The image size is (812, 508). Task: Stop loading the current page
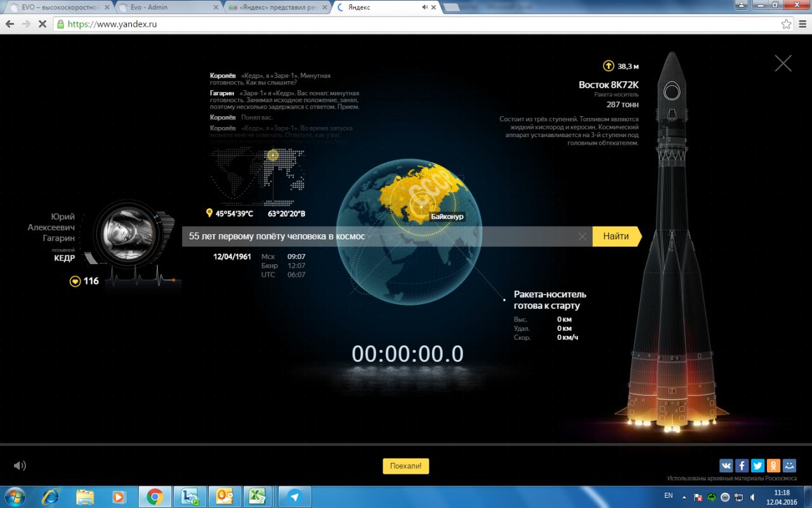tap(42, 24)
